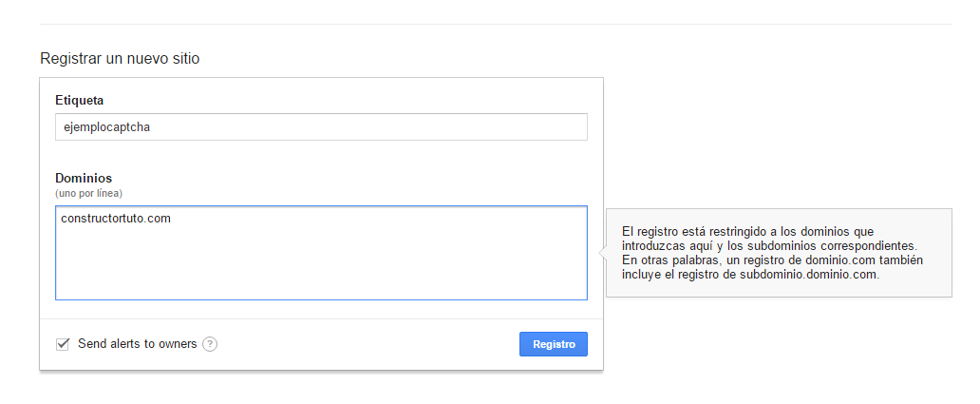Click the empty lower area of Dominios box
980x404 pixels.
click(321, 269)
